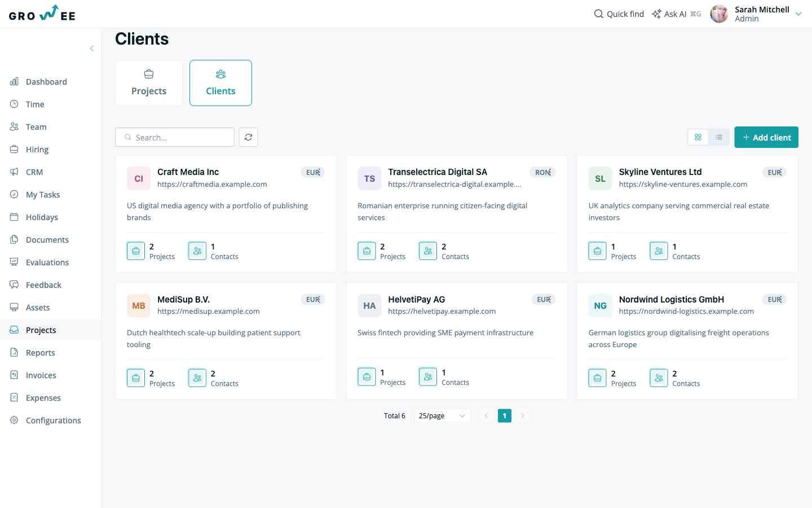812x508 pixels.
Task: View MediSup B.V. projects icon
Action: tap(136, 378)
